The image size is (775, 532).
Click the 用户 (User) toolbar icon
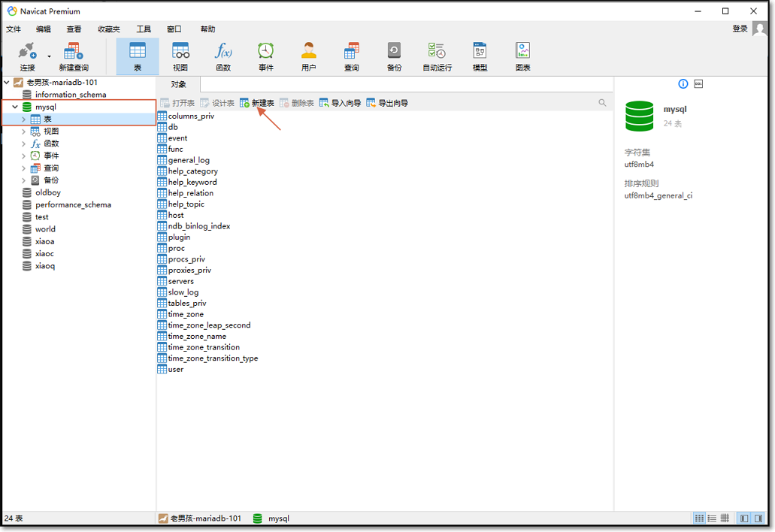click(x=308, y=56)
